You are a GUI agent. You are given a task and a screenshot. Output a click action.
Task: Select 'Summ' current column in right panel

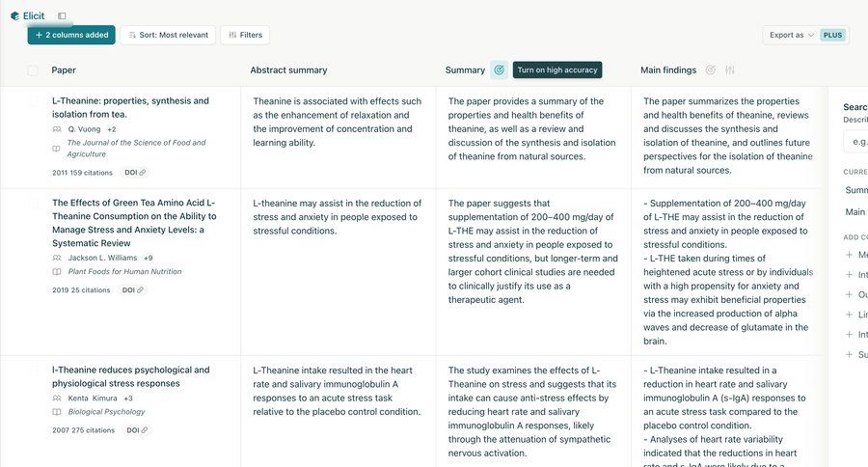coord(855,190)
